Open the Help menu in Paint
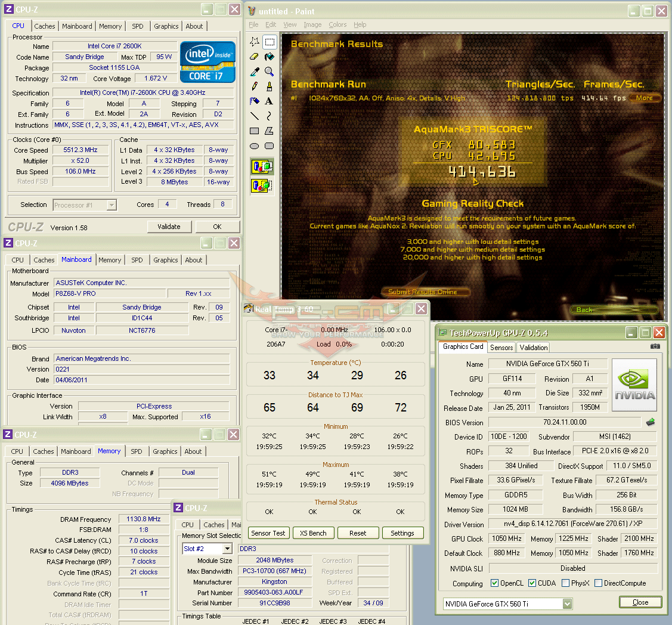Image resolution: width=672 pixels, height=625 pixels. coord(360,24)
